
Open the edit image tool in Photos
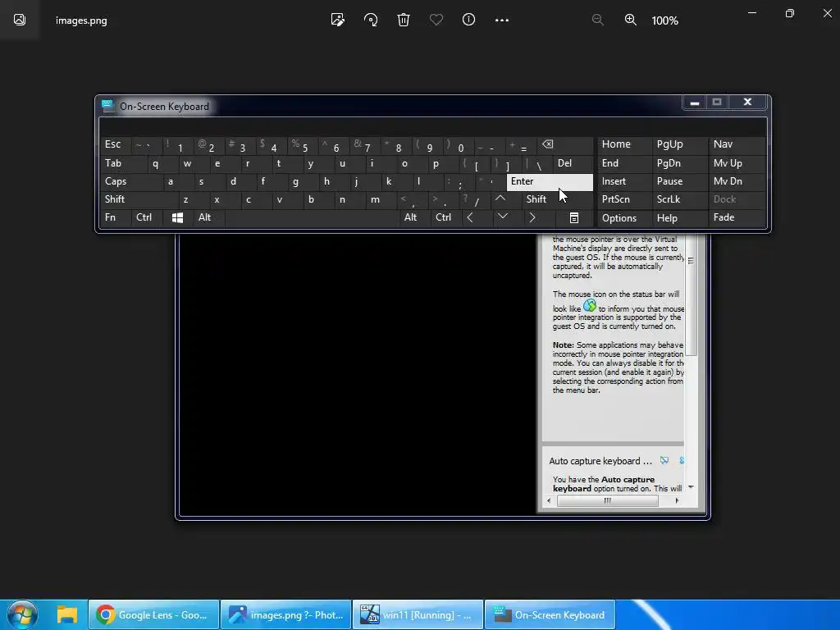337,20
